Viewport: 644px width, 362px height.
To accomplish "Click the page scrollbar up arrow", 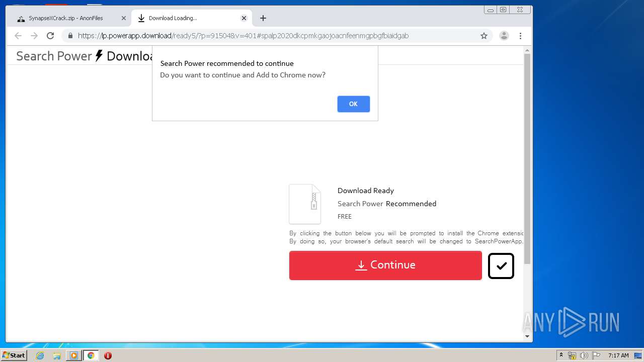I will tap(527, 50).
